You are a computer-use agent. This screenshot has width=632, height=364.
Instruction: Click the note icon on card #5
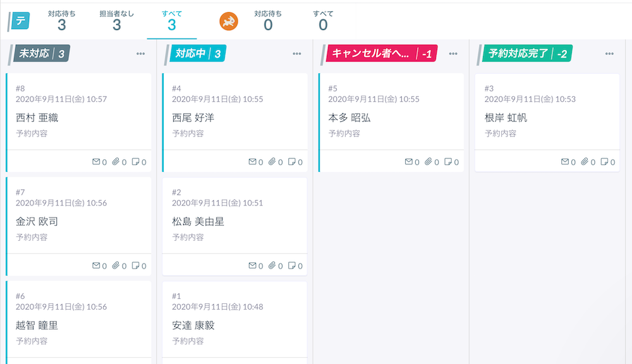click(448, 162)
